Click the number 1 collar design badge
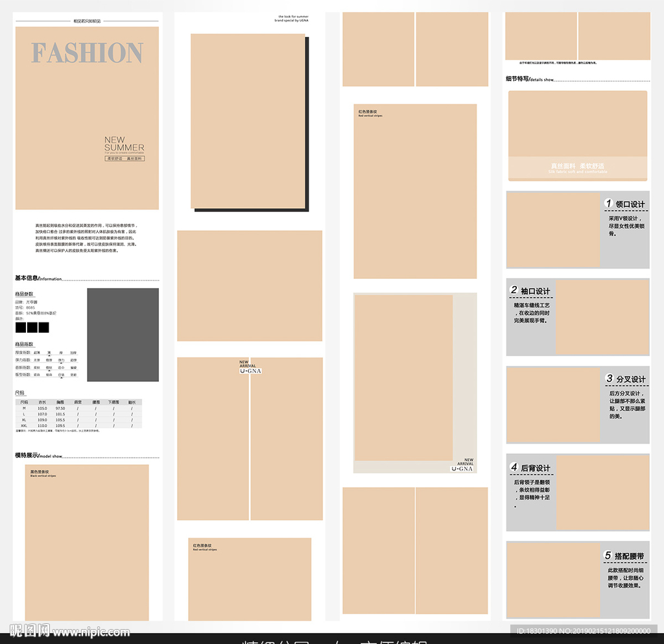The image size is (664, 644). point(608,204)
